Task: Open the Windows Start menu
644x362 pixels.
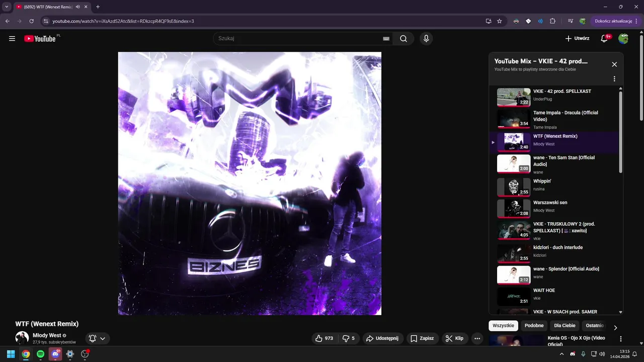Action: [x=11, y=354]
